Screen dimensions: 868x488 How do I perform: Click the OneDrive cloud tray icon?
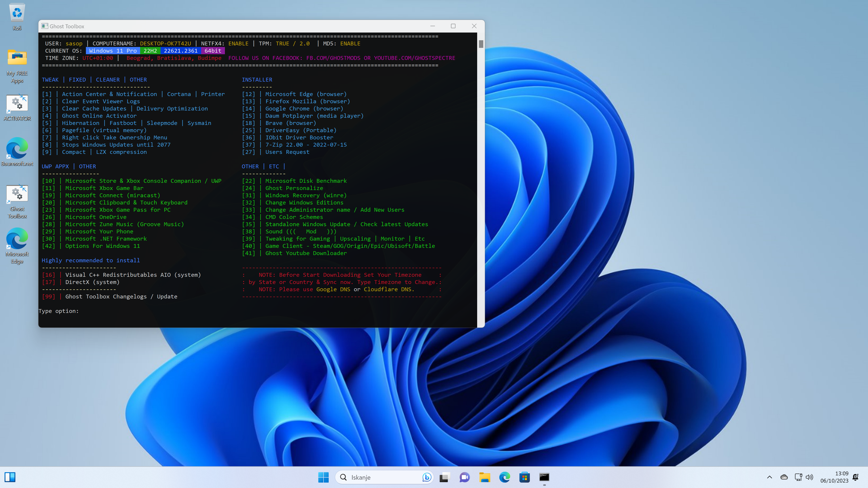(784, 477)
